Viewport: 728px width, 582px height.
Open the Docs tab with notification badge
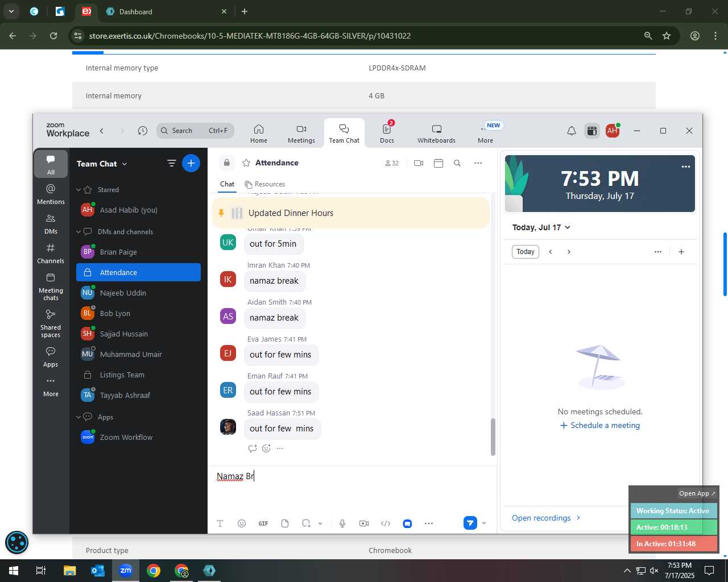coord(387,134)
